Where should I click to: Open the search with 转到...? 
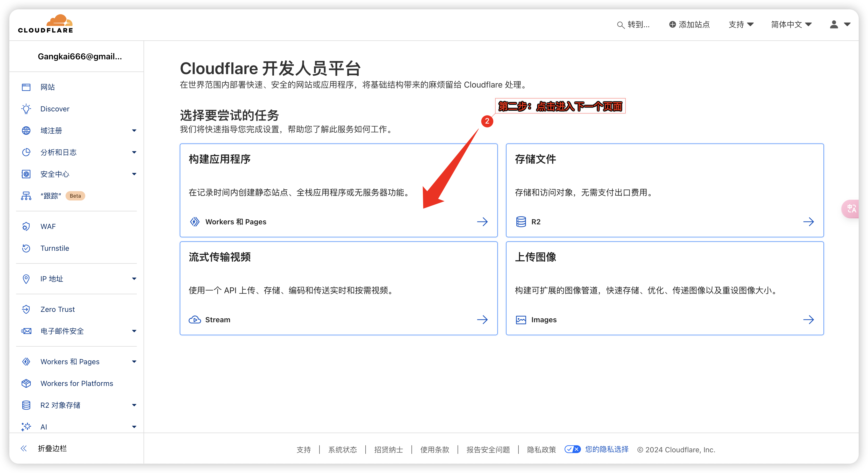[634, 25]
